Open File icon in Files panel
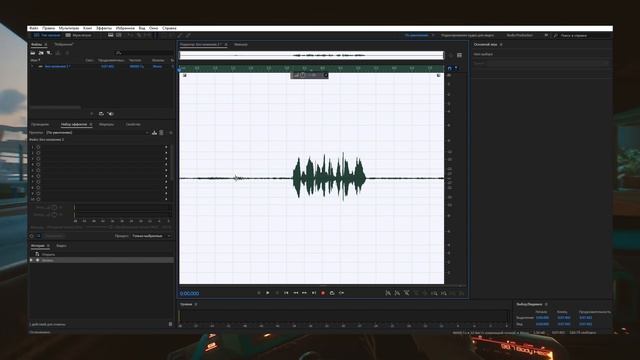Image resolution: width=640 pixels, height=360 pixels. 33,53
